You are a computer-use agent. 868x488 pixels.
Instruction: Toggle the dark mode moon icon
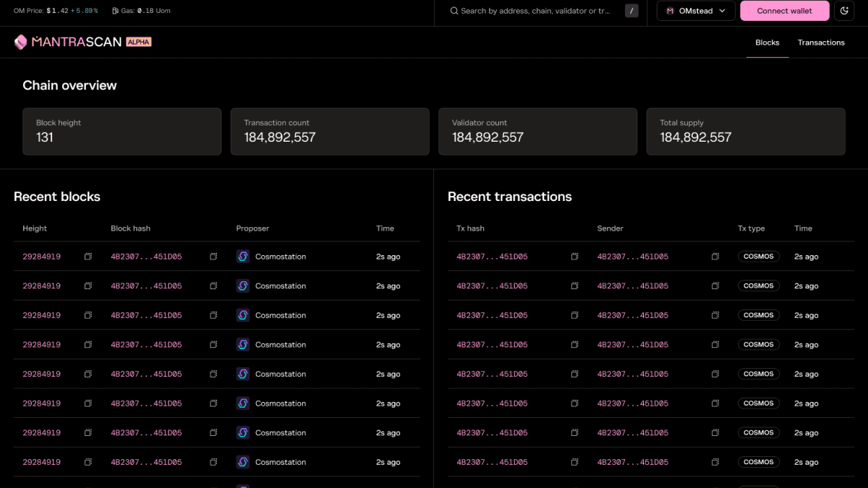(x=844, y=11)
